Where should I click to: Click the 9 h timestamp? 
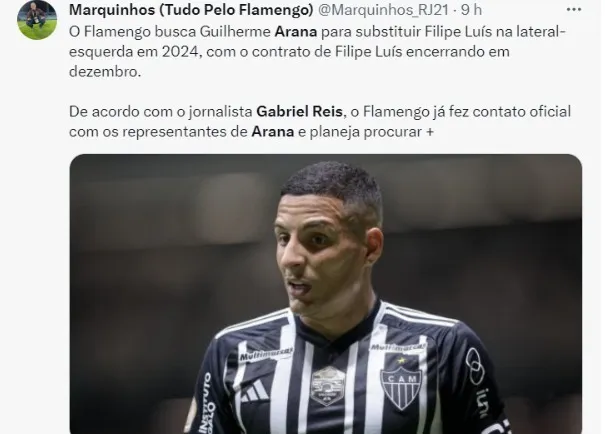click(471, 10)
